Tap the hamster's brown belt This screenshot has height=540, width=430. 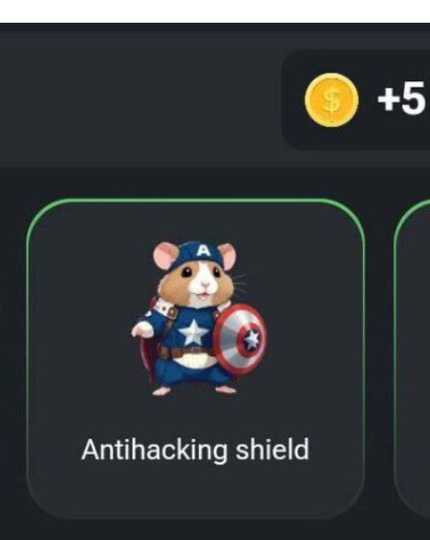point(185,352)
